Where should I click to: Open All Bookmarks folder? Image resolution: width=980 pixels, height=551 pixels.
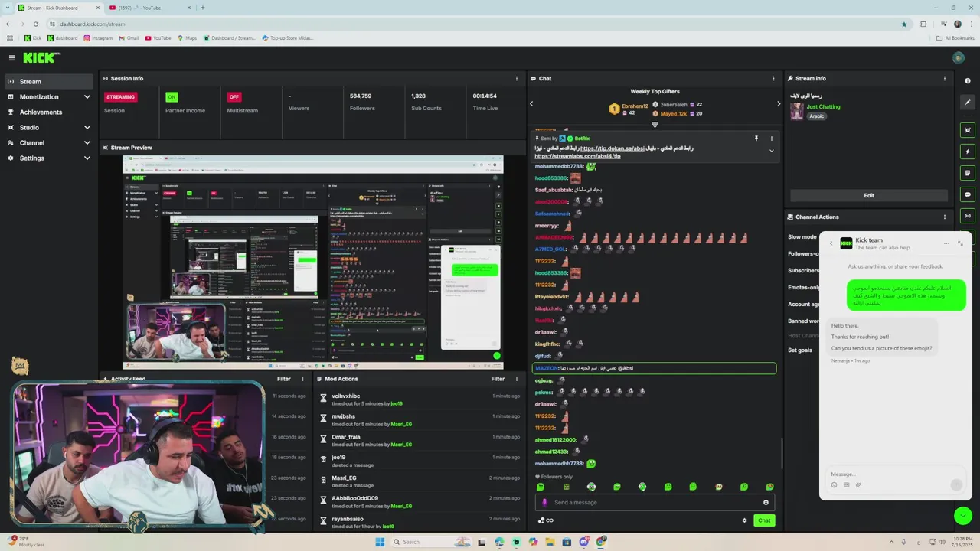pos(955,37)
